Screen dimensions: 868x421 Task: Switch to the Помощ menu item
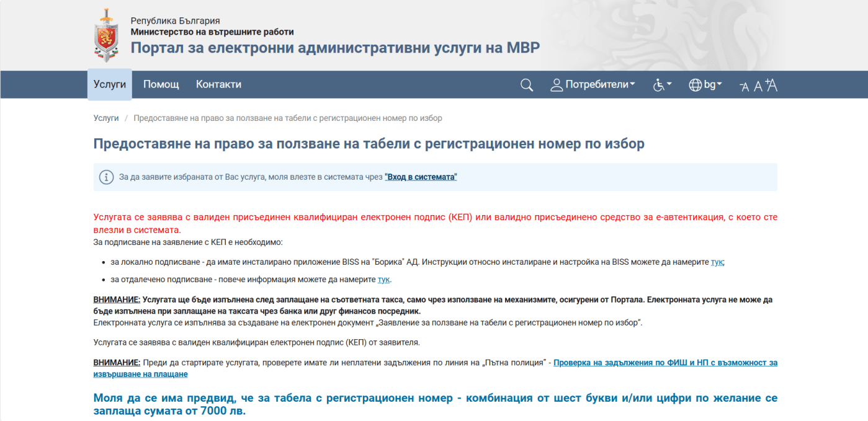click(x=161, y=84)
